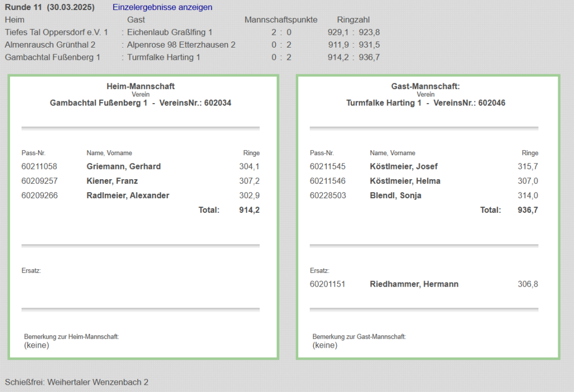
Task: Click home team total 914,2
Action: [x=249, y=210]
